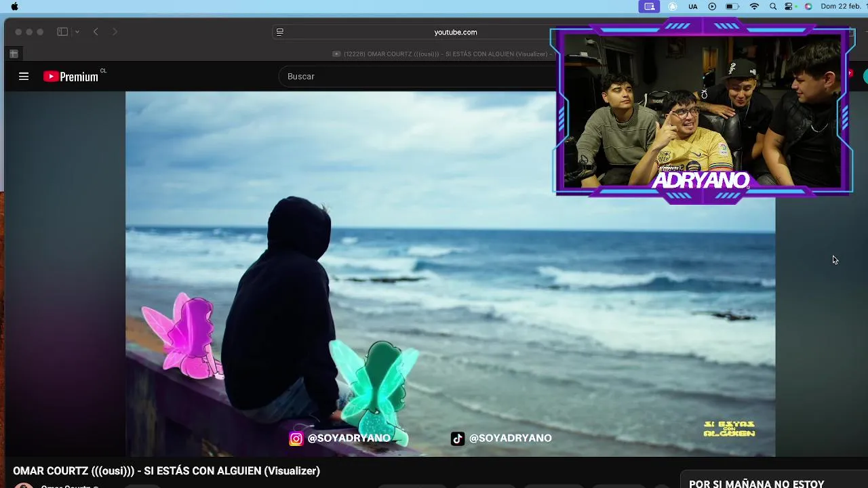Click the page reader icon in the address bar

point(279,32)
